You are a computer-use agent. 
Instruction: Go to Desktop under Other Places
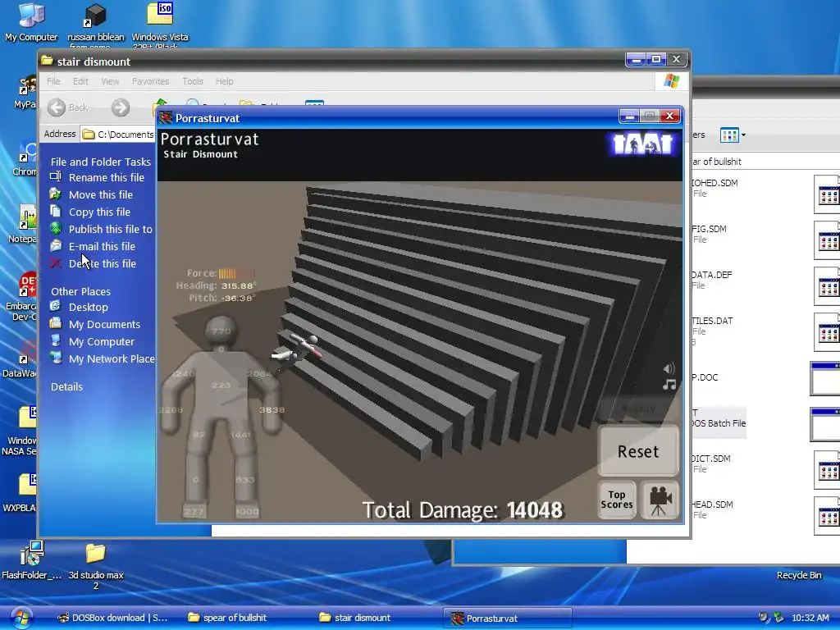point(89,307)
